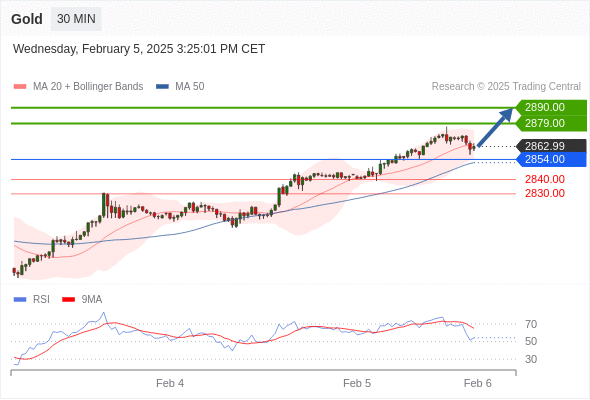Select the blue 2854.00 pivot tag
This screenshot has width=590, height=400.
(x=551, y=160)
